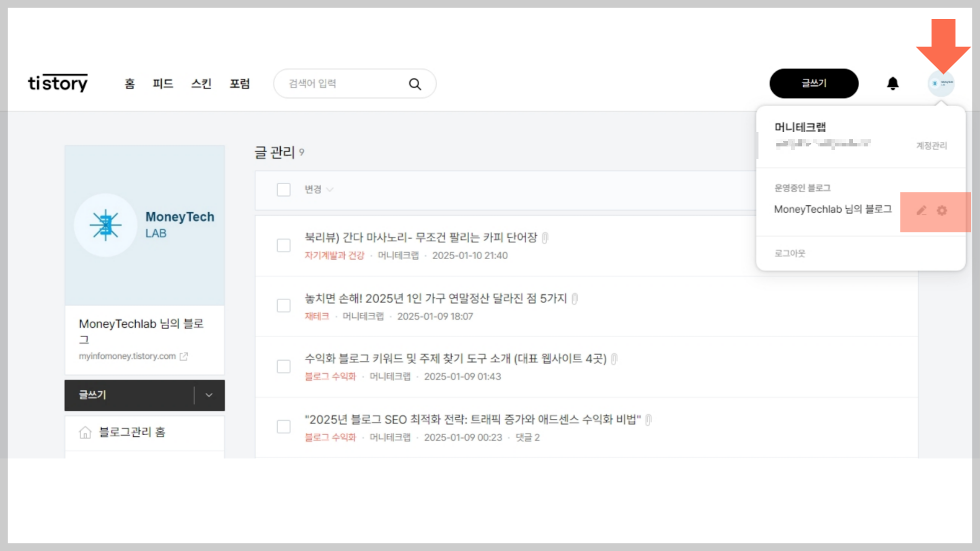The height and width of the screenshot is (551, 980).
Task: Open blog settings gear icon
Action: [942, 211]
